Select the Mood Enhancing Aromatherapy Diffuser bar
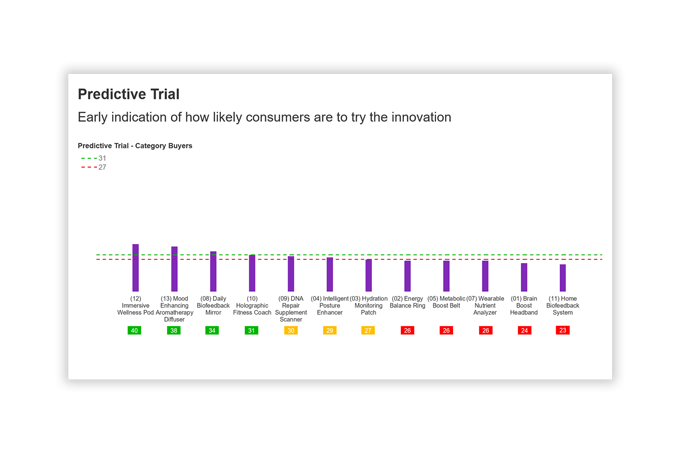This screenshot has height=453, width=680. 174,269
